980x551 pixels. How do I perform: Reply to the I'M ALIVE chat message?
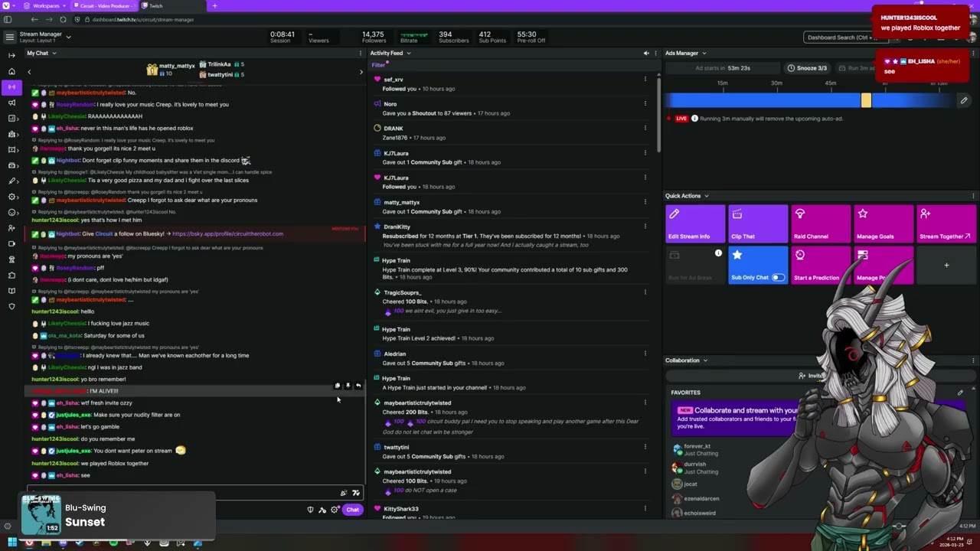358,386
